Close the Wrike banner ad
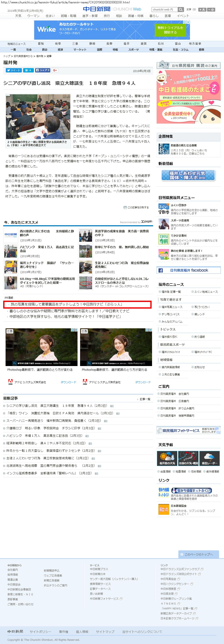Screen dimensions: 224x644 [188, 22]
